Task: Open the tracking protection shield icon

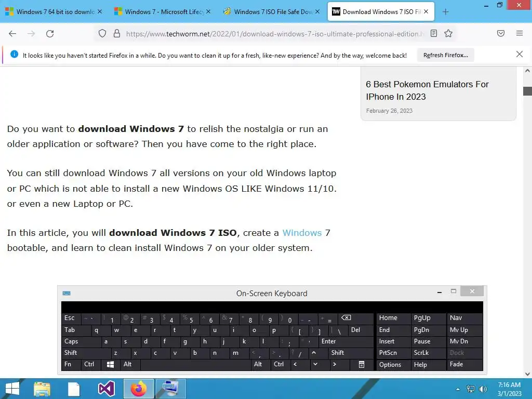Action: coord(102,33)
